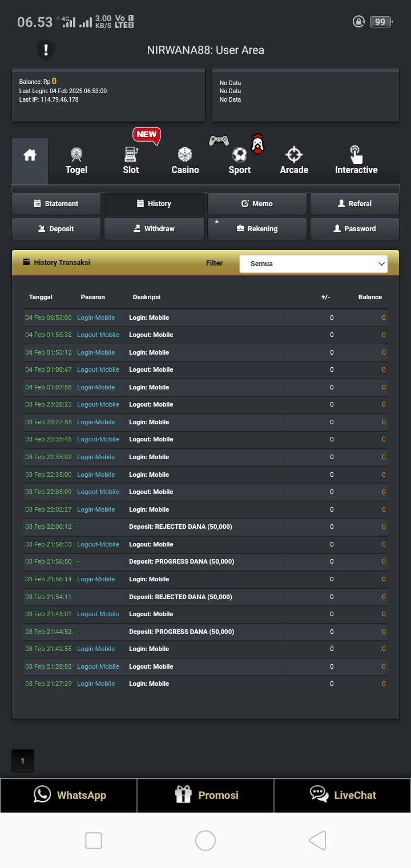Select the Balance column header
Screen dimensions: 411x868
click(x=370, y=297)
